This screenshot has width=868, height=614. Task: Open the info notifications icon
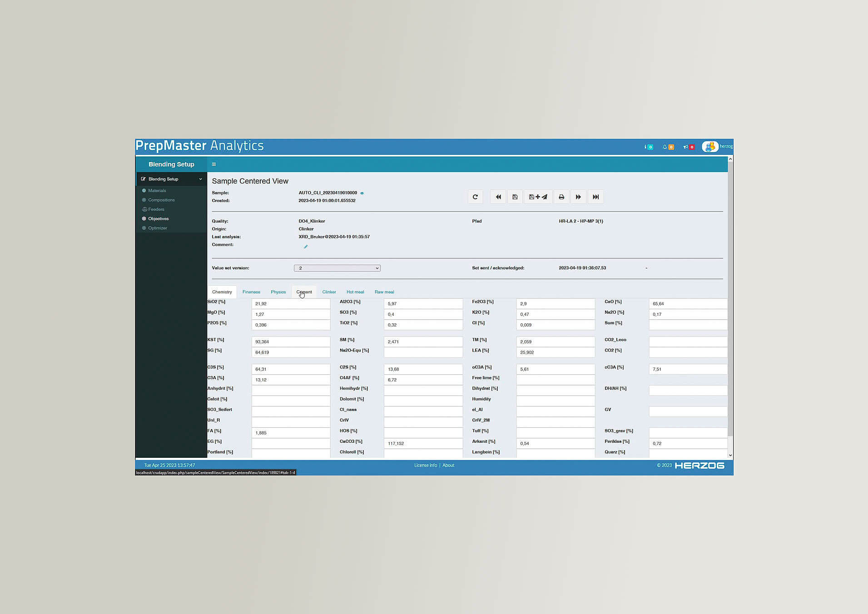(x=649, y=147)
